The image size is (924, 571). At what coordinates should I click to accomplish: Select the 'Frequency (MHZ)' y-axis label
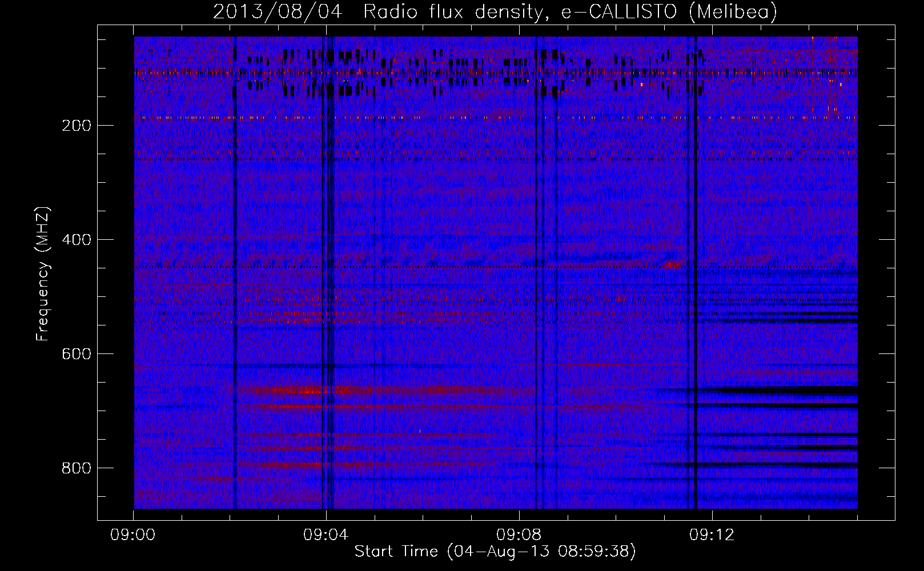click(x=43, y=274)
